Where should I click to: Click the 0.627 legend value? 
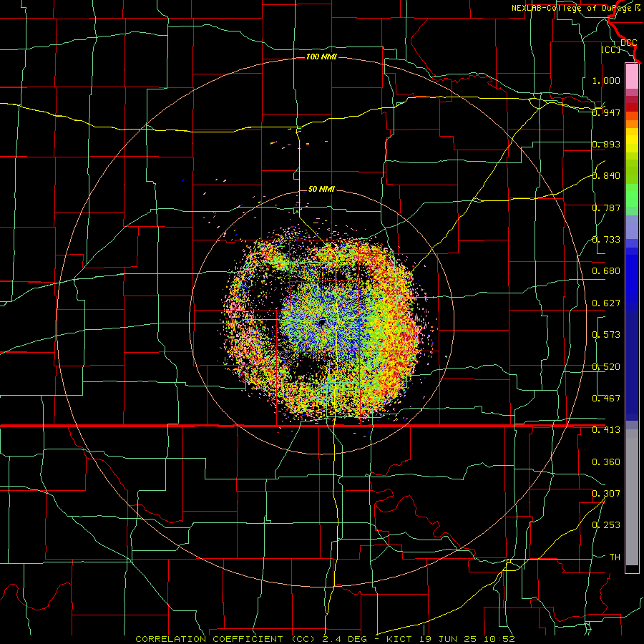coord(606,303)
